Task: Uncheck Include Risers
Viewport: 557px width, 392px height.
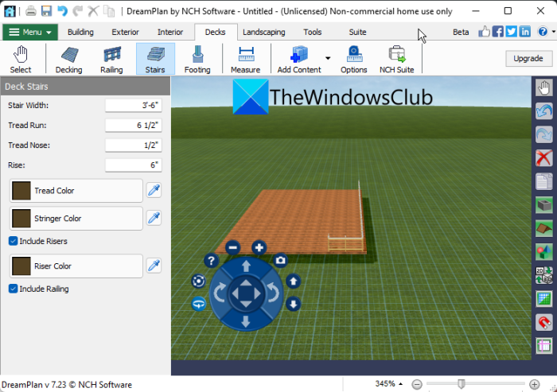Action: pos(14,241)
